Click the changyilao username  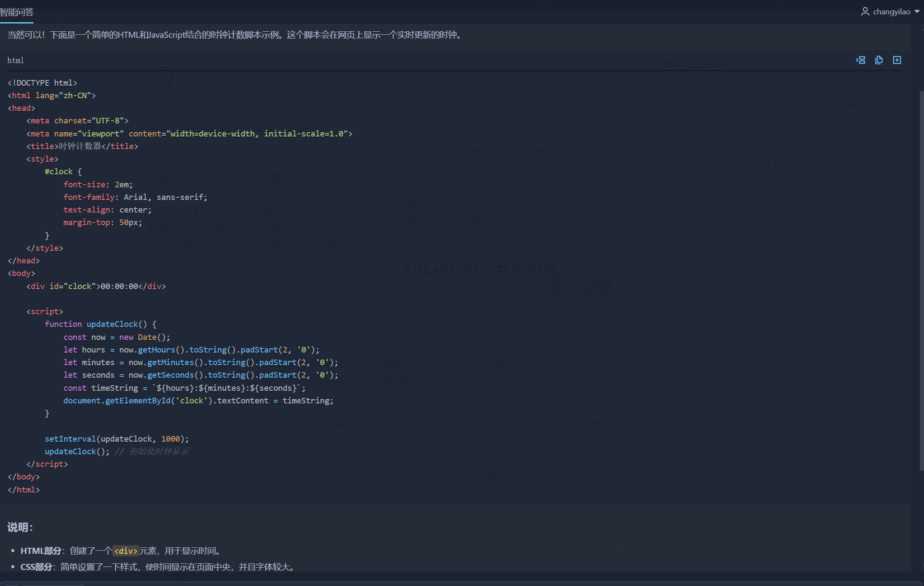point(891,12)
